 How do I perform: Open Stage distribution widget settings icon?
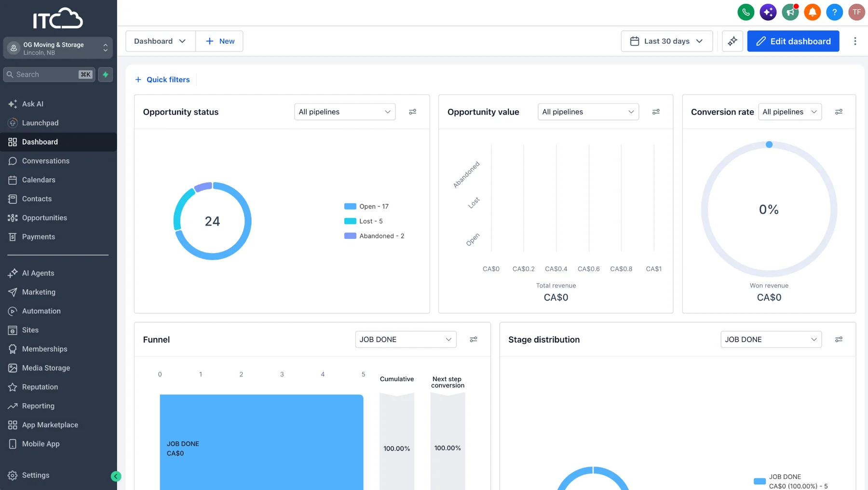[839, 339]
